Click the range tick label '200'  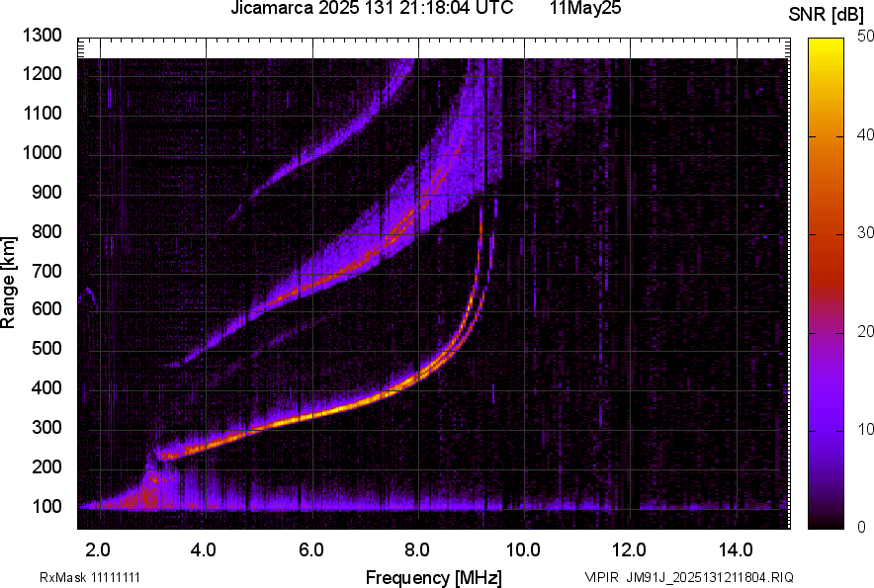coord(46,466)
